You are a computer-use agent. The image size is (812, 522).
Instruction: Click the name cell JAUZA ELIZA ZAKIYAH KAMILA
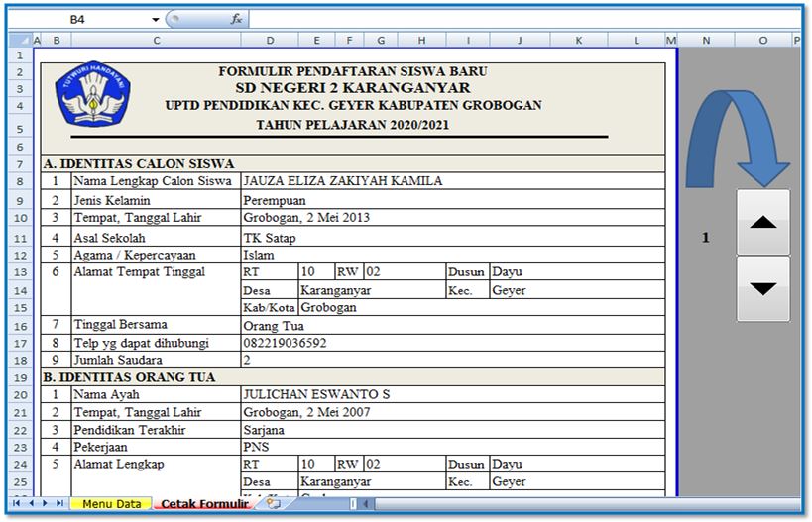pos(453,181)
